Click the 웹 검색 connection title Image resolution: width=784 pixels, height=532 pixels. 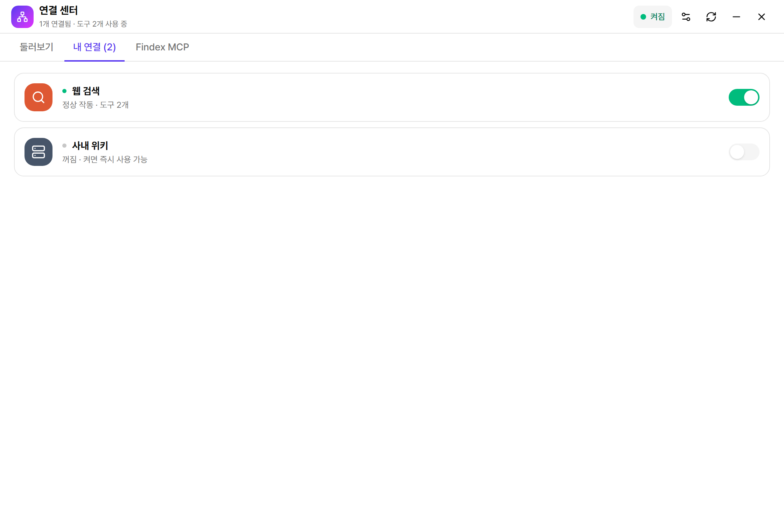(86, 91)
